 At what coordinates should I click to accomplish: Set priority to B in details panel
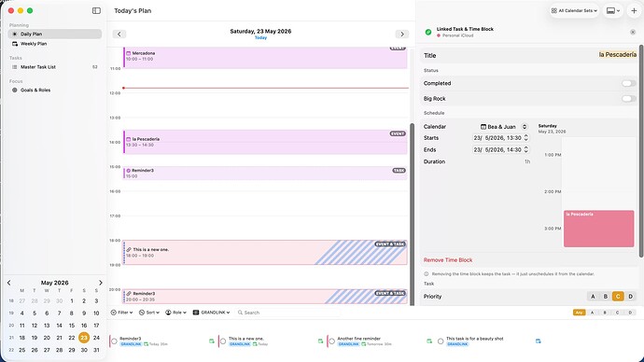click(x=606, y=297)
